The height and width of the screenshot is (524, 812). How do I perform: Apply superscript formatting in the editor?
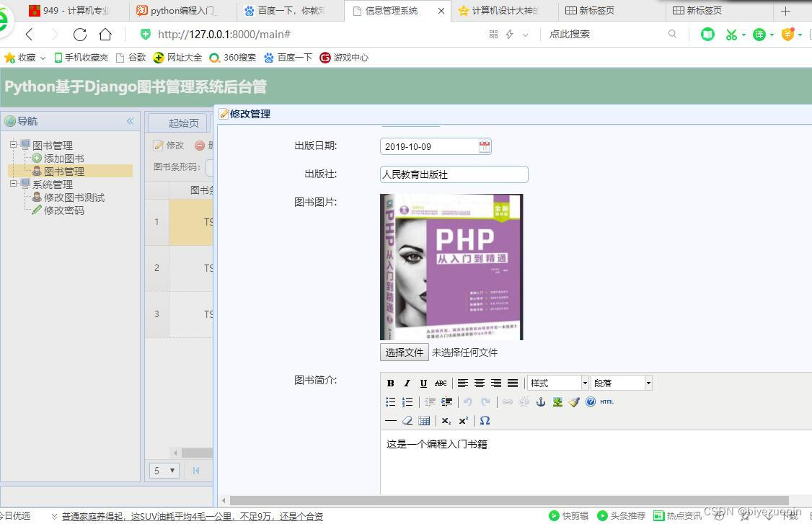pos(462,421)
